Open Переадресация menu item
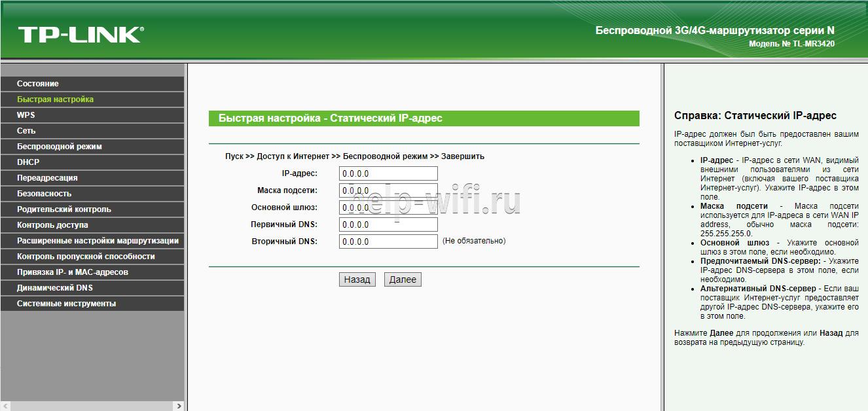The width and height of the screenshot is (868, 411). [92, 178]
